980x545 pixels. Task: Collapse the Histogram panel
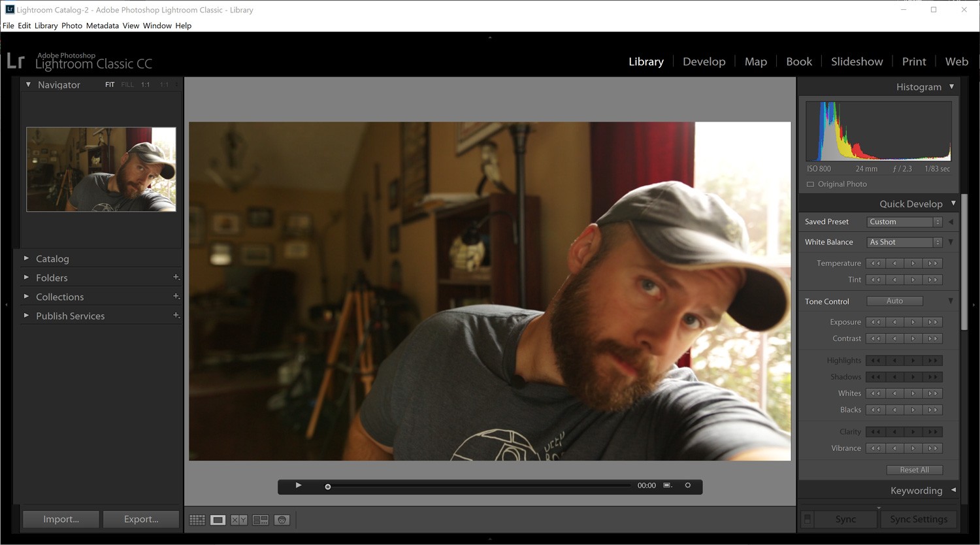(x=952, y=86)
